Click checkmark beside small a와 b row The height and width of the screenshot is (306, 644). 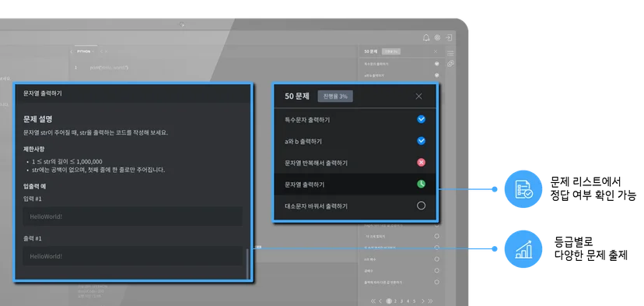436,76
